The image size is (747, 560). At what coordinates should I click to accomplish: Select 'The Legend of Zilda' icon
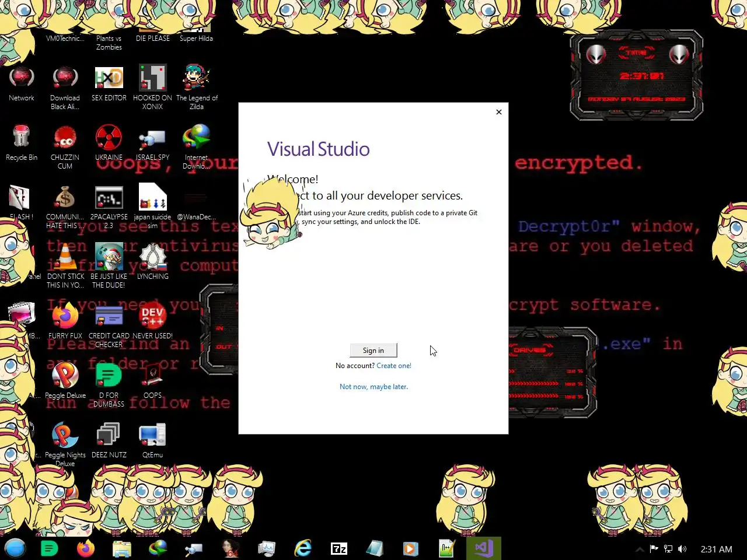[197, 87]
